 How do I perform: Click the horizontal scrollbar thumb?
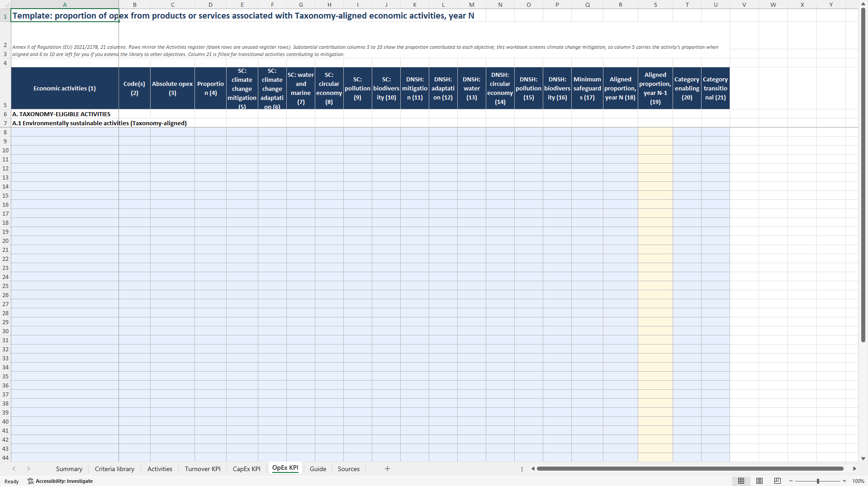[690, 469]
